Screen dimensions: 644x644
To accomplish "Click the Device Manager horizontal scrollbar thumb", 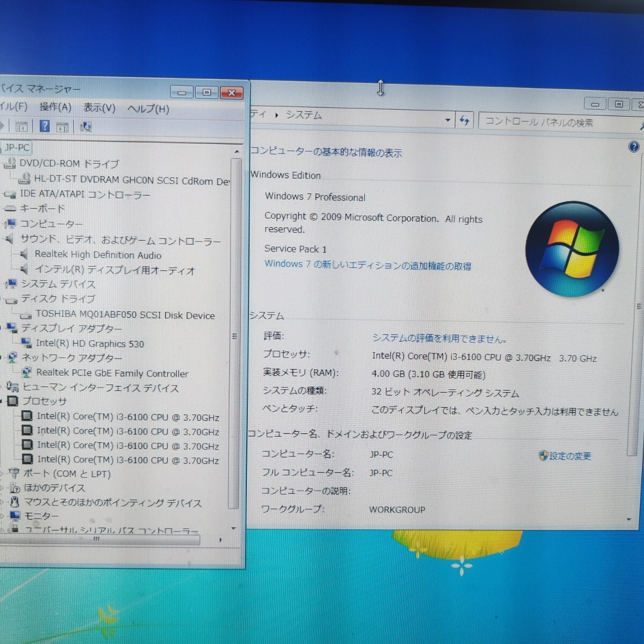I will (x=100, y=539).
